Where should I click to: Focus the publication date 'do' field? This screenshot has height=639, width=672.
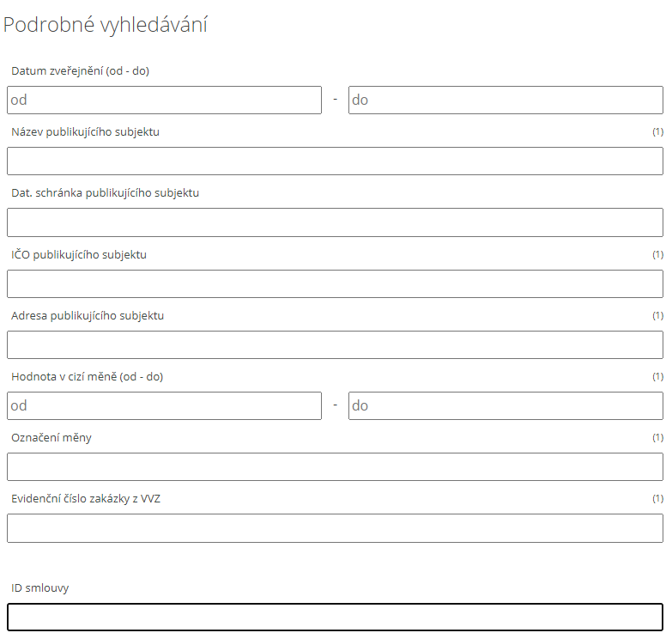tap(506, 100)
